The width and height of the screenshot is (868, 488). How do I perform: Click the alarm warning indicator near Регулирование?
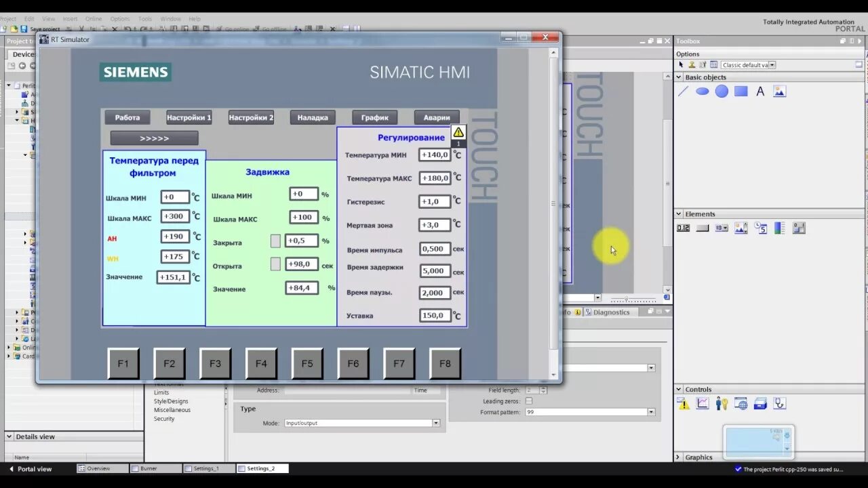pyautogui.click(x=458, y=133)
